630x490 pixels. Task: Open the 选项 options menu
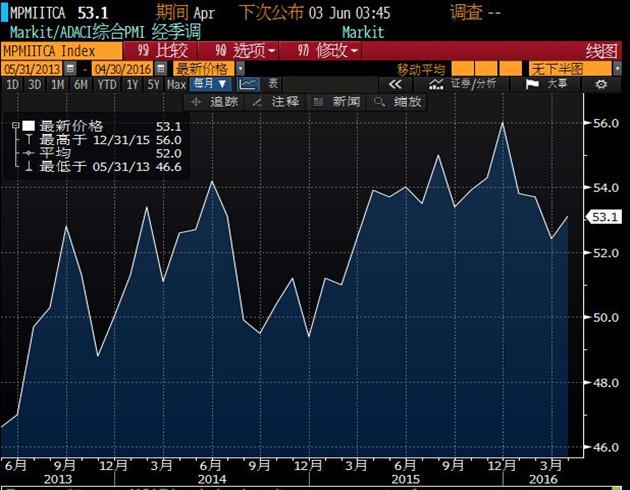tap(247, 50)
